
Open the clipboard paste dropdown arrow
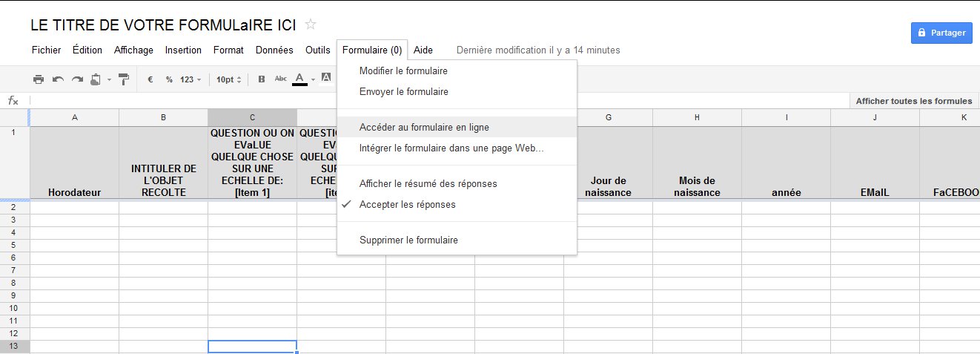click(x=109, y=79)
